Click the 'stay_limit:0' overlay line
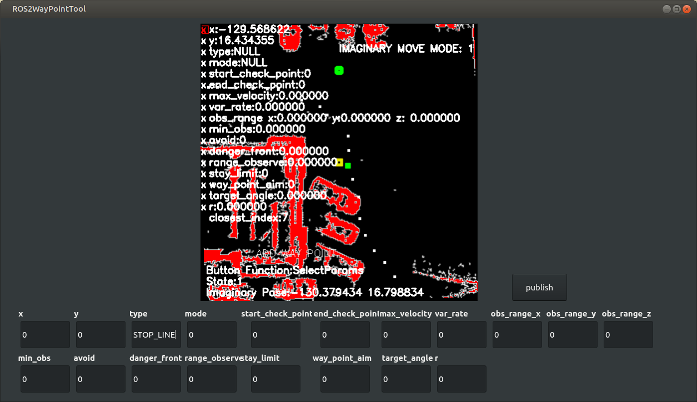The width and height of the screenshot is (697, 402). tap(238, 173)
